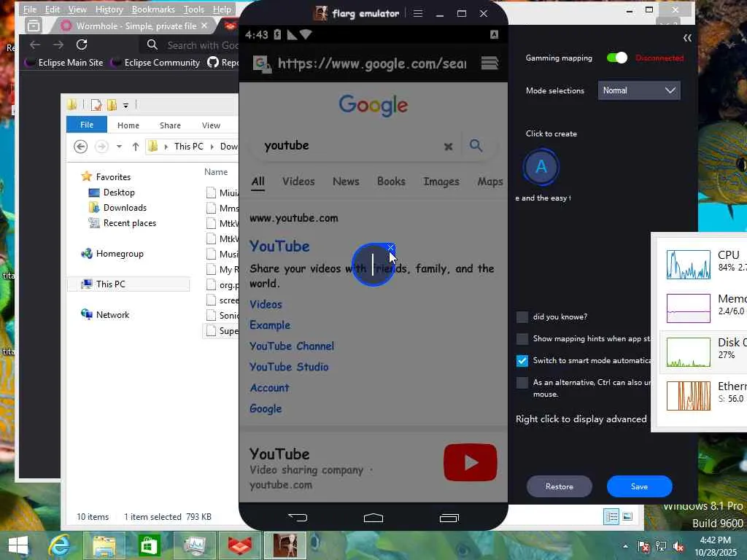Switch Explorer to large icons view
747x560 pixels.
point(627,517)
